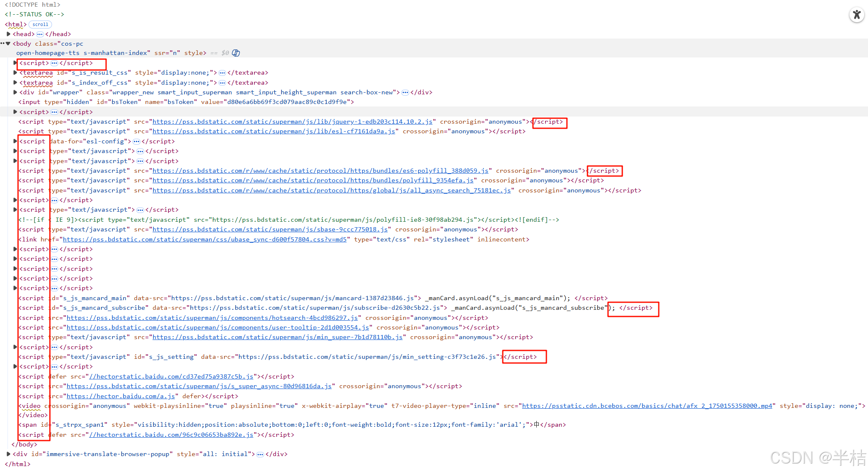This screenshot has width=868, height=472.
Task: Select the s_js_mancard_subscribe script row
Action: 335,308
